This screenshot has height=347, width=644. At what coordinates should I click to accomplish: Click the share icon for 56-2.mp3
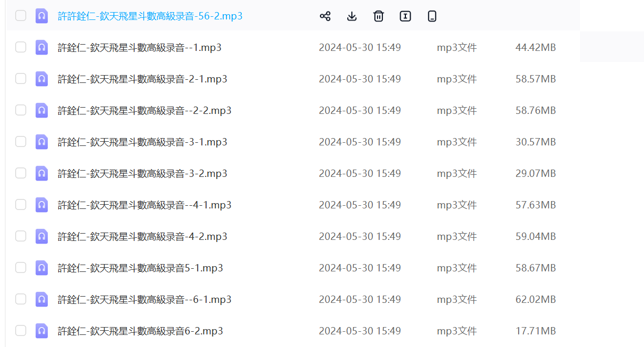[x=325, y=16]
